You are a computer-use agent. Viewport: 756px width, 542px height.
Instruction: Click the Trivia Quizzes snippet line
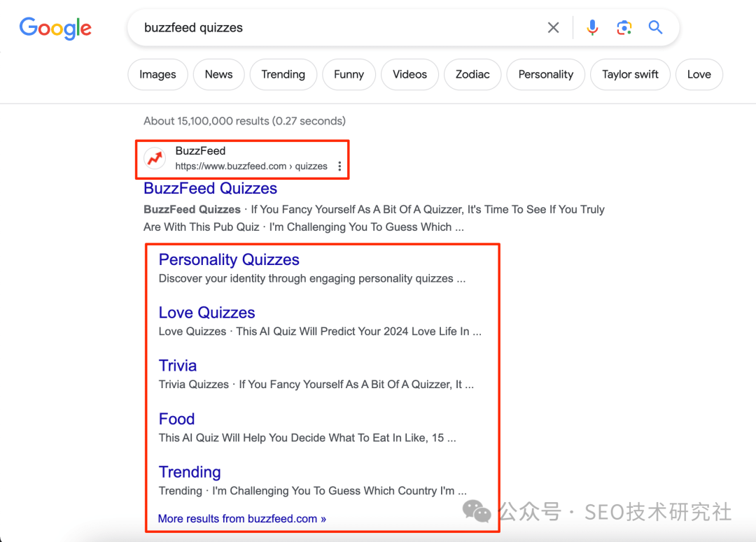click(x=316, y=385)
